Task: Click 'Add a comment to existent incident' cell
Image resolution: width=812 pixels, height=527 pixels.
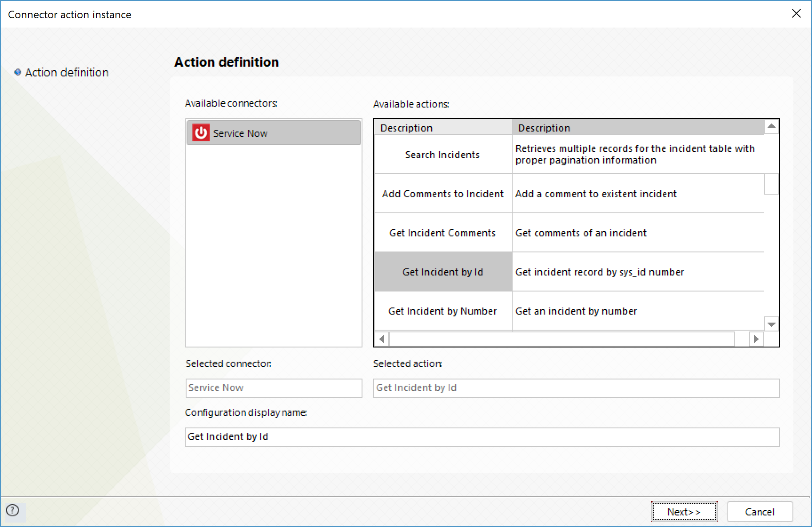Action: (x=638, y=193)
